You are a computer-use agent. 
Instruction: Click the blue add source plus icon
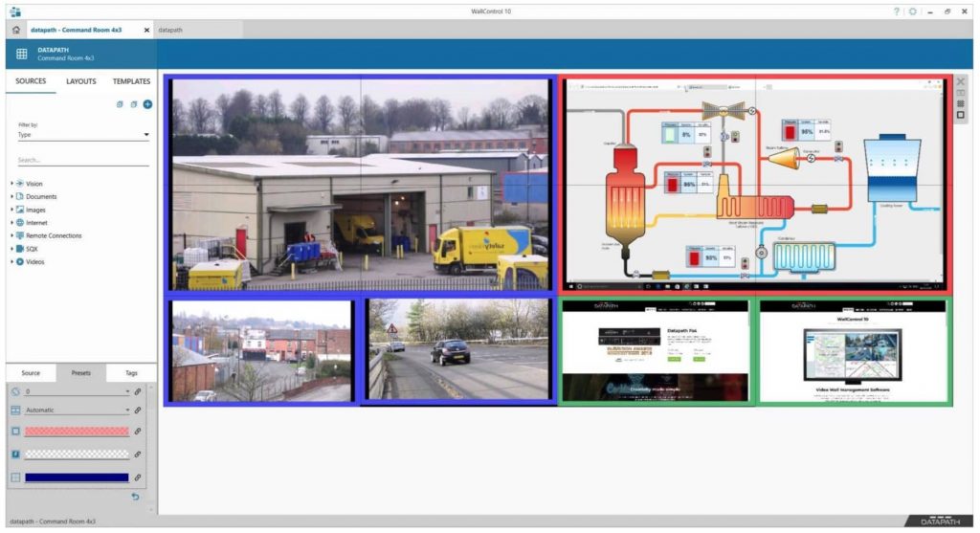point(147,104)
